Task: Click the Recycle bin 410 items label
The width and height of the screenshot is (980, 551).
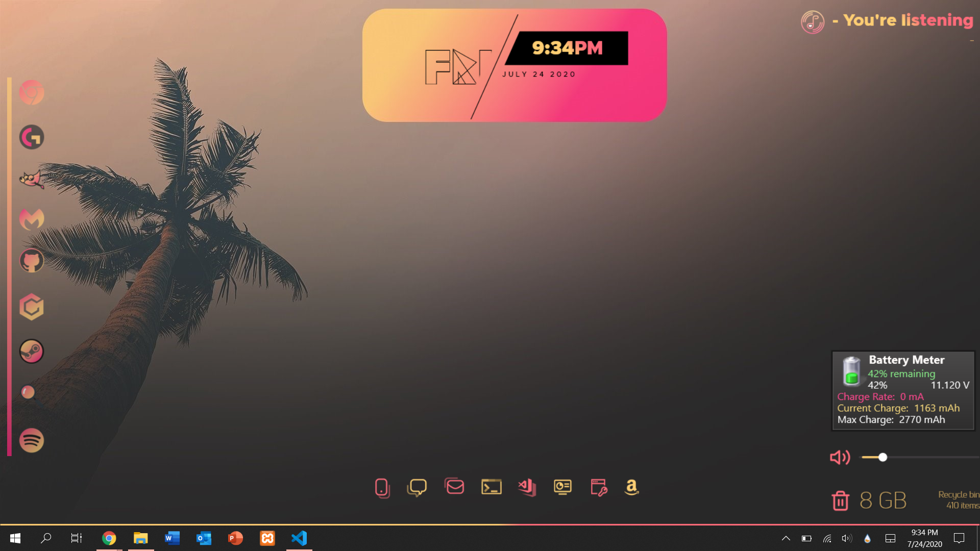Action: 959,500
